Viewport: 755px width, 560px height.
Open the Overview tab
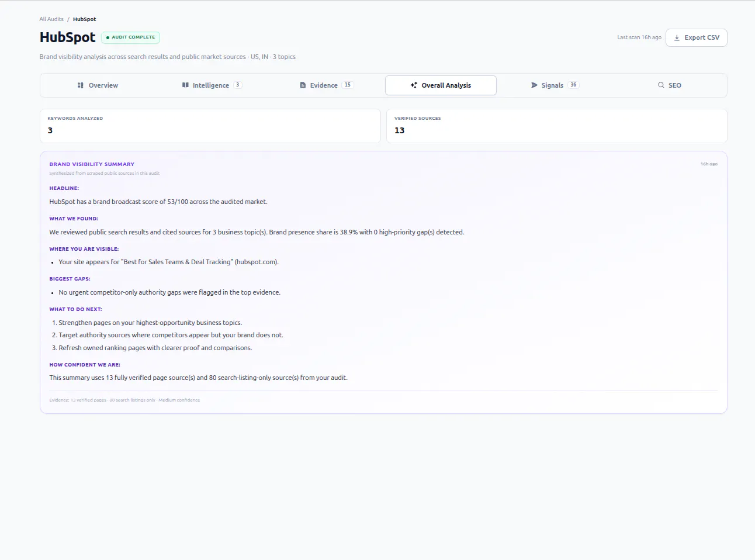pyautogui.click(x=98, y=85)
